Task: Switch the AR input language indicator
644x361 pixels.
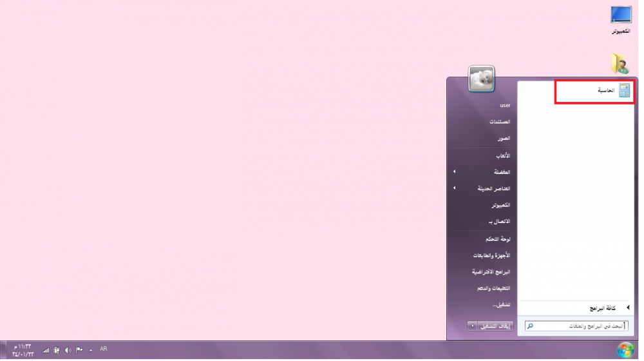Action: tap(104, 349)
